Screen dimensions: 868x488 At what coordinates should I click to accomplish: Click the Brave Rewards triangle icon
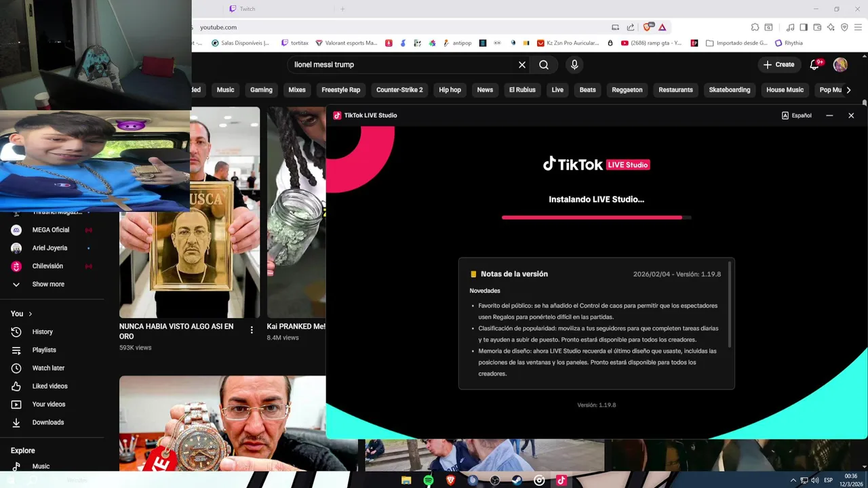(662, 27)
